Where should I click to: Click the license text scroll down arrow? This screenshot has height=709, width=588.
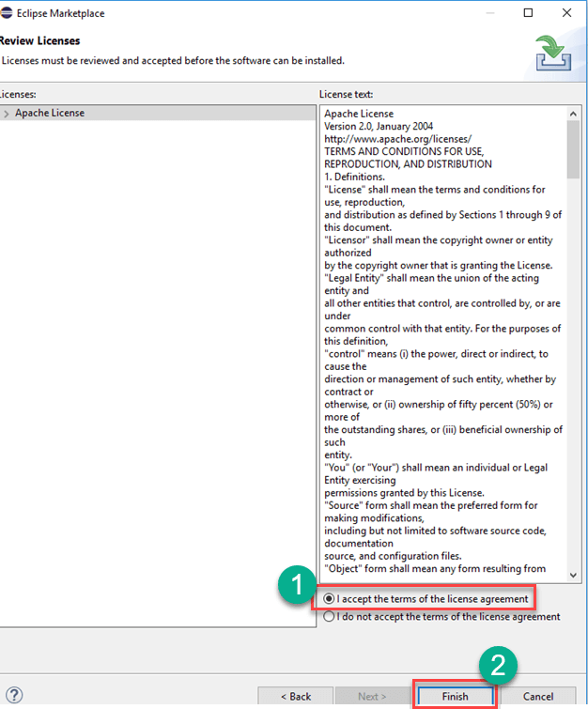pyautogui.click(x=573, y=574)
